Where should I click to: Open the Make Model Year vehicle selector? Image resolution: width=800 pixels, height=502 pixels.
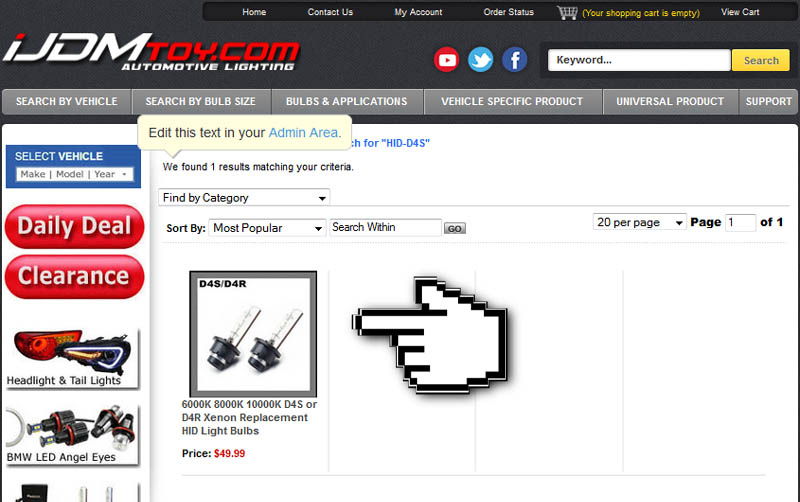(74, 174)
